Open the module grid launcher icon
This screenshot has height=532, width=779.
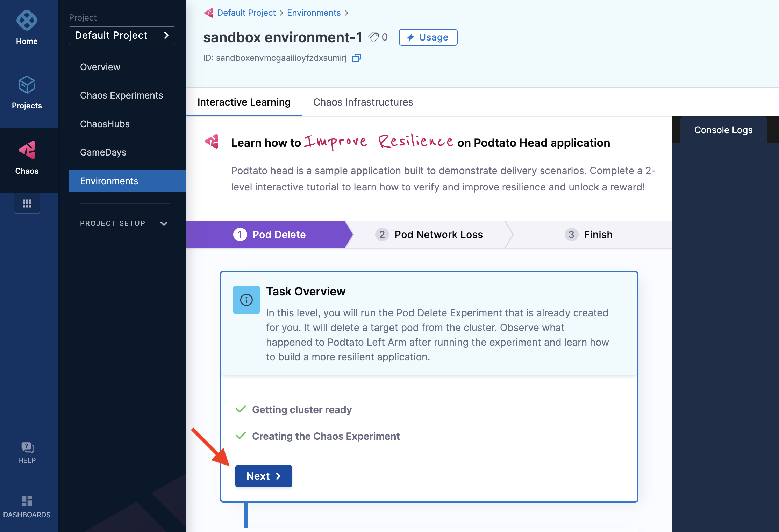click(x=27, y=203)
